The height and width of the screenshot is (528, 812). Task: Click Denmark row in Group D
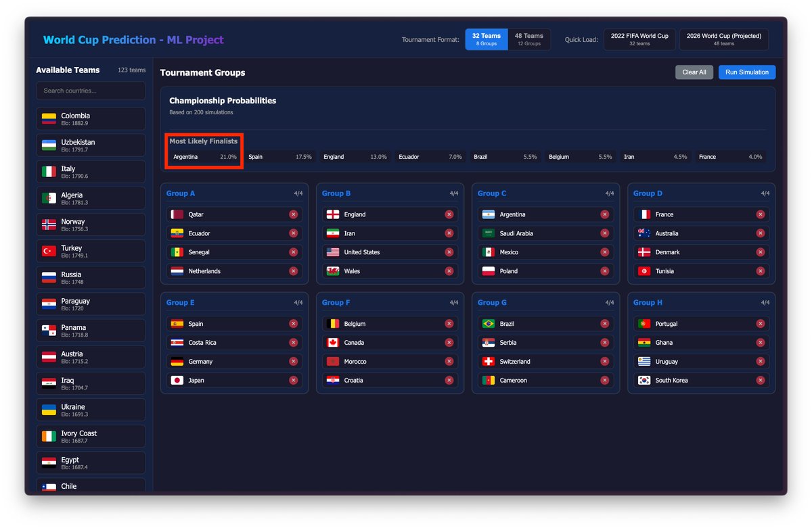click(702, 252)
